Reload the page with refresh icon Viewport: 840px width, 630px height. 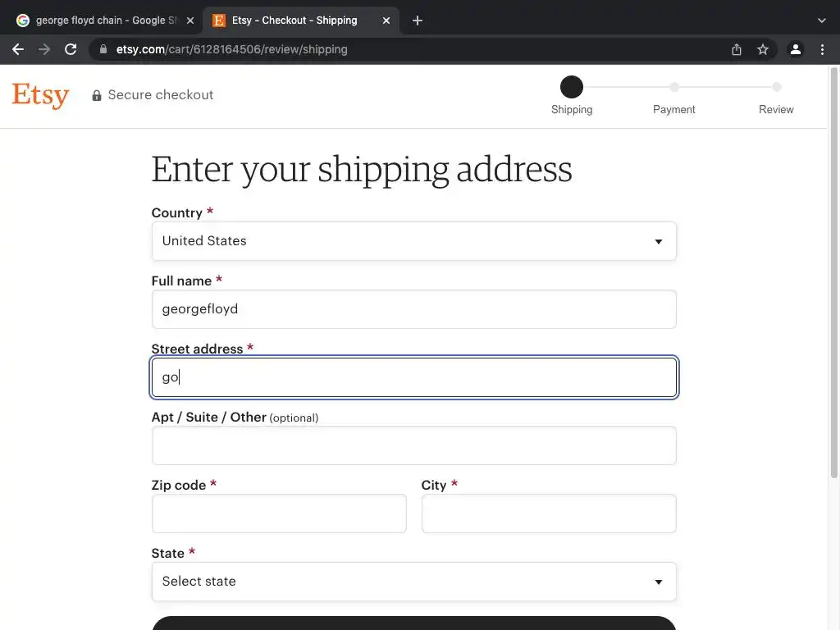(x=71, y=49)
